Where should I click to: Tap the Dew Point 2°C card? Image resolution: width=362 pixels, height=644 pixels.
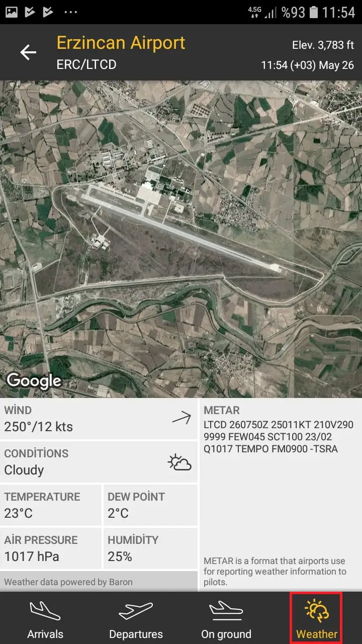(150, 506)
